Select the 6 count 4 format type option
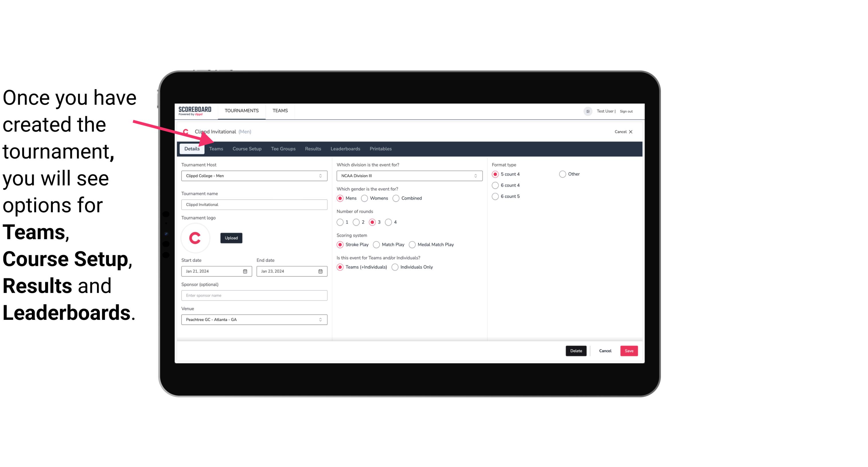The image size is (868, 467). click(x=495, y=185)
